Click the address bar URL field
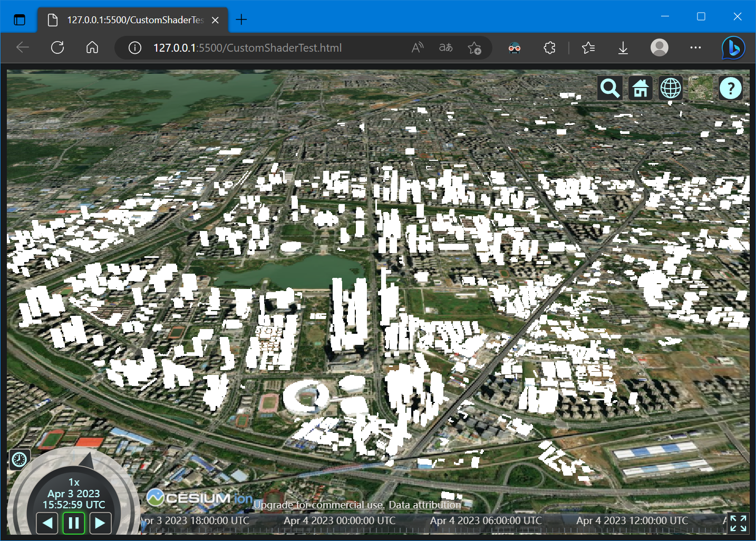The image size is (756, 541). coord(248,48)
